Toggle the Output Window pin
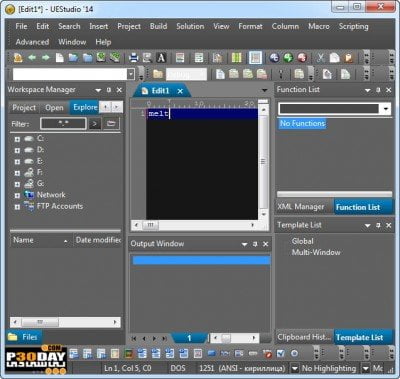 [x=255, y=244]
